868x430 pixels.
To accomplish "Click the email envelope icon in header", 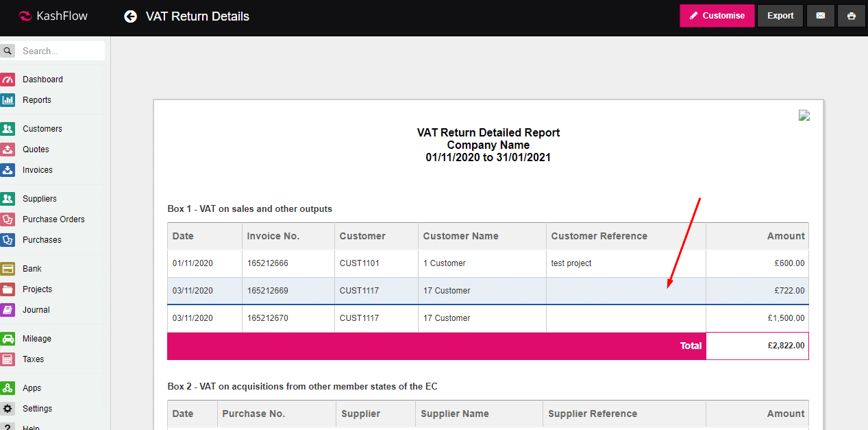I will [820, 16].
